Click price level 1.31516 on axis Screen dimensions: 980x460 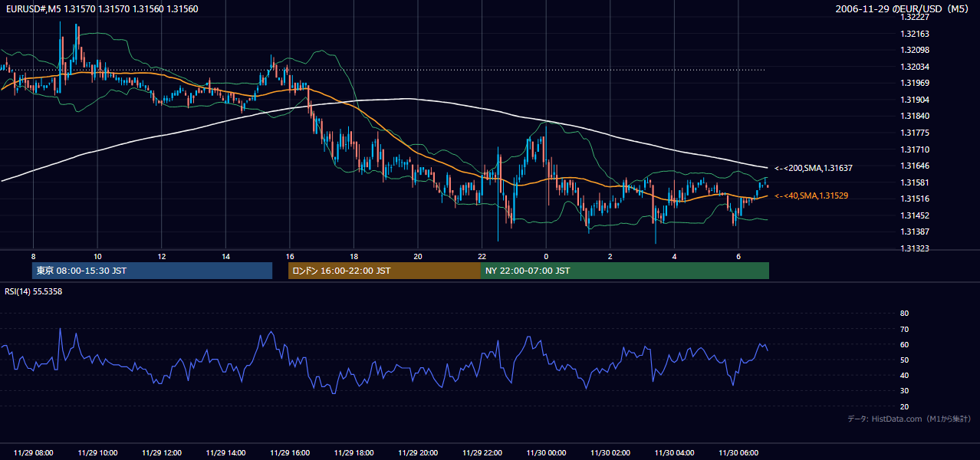click(914, 199)
